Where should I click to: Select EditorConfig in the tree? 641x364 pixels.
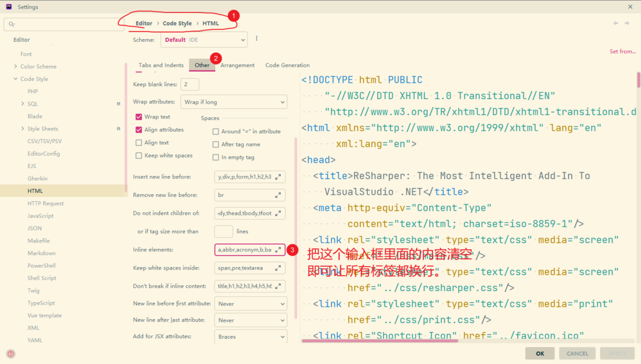click(x=44, y=153)
